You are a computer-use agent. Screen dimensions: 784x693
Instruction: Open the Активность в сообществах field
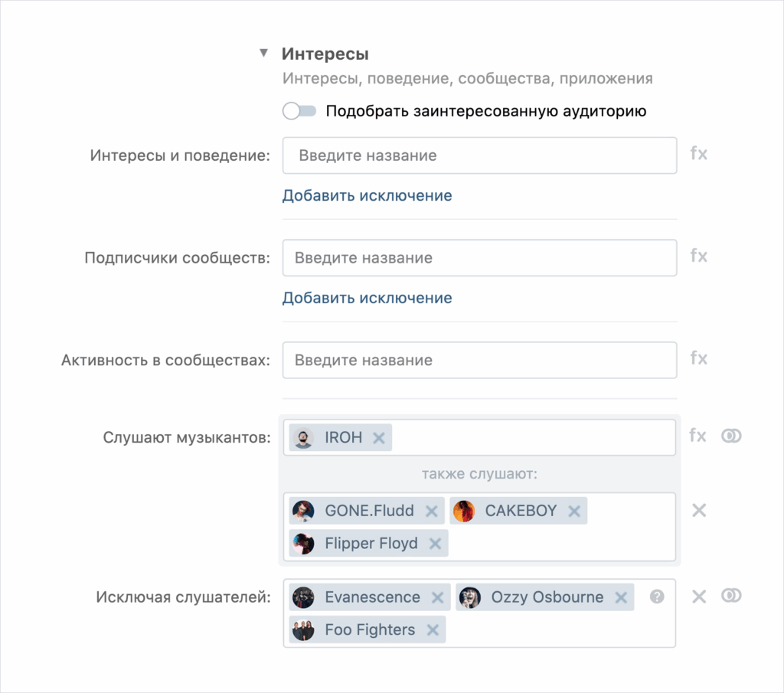[479, 361]
